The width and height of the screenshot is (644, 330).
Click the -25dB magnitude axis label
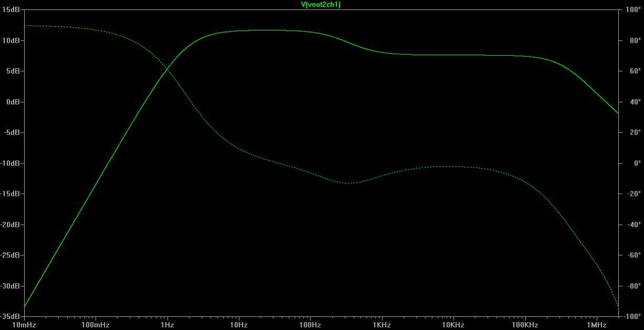[x=10, y=255]
